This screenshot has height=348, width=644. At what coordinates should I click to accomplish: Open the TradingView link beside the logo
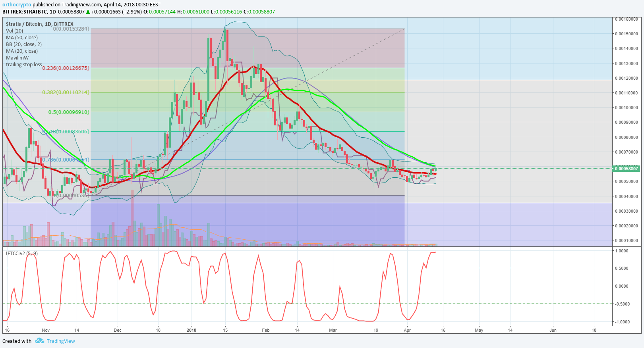click(61, 341)
